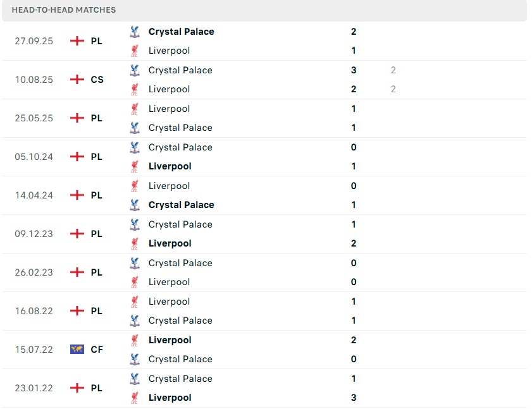
Task: Click the penalty score 2 in the 10.08.25 match
Action: point(393,70)
